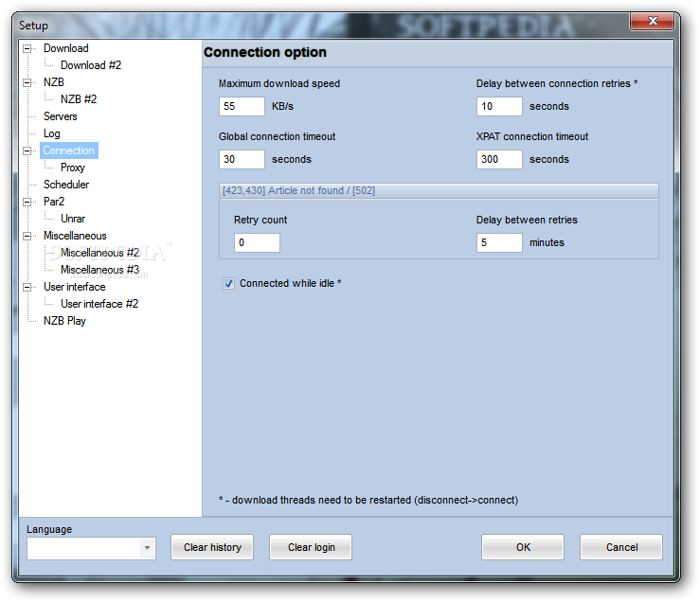700x602 pixels.
Task: Open Miscellaneous #3 settings page
Action: 100,270
